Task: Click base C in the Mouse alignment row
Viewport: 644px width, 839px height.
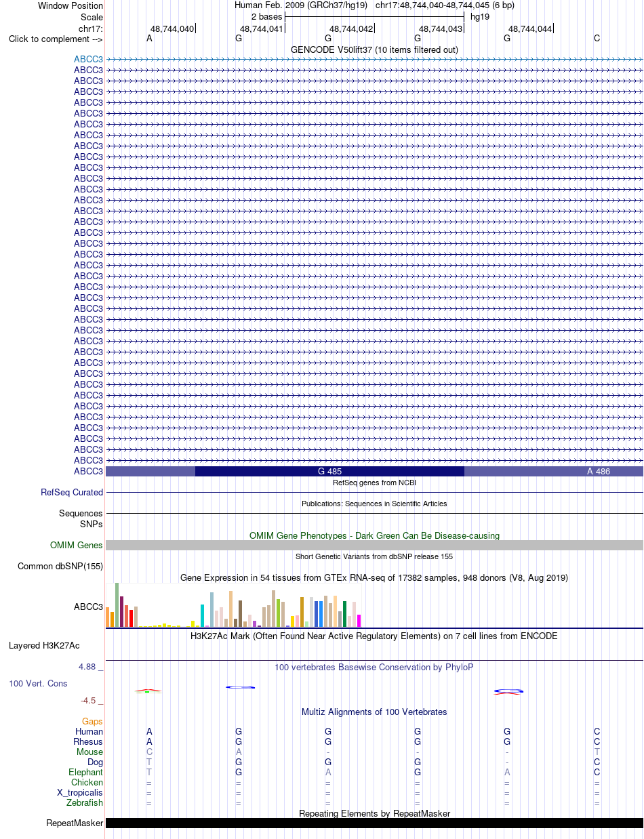Action: (x=149, y=752)
